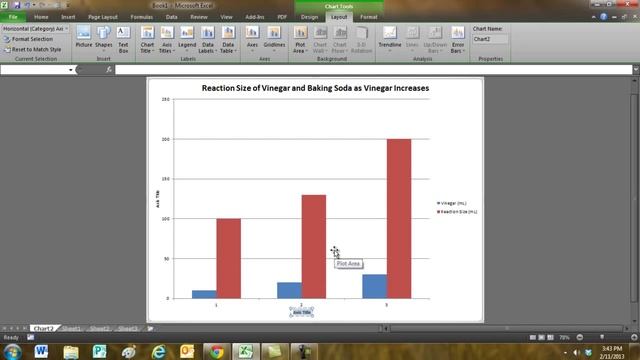Click the Up/Down Bars button
The image size is (640, 360).
(435, 40)
